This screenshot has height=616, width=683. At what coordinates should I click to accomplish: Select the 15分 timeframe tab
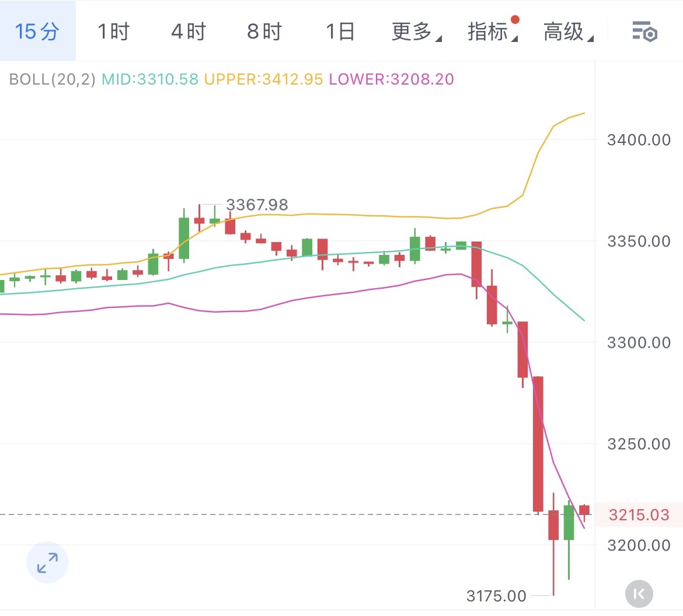[x=37, y=32]
